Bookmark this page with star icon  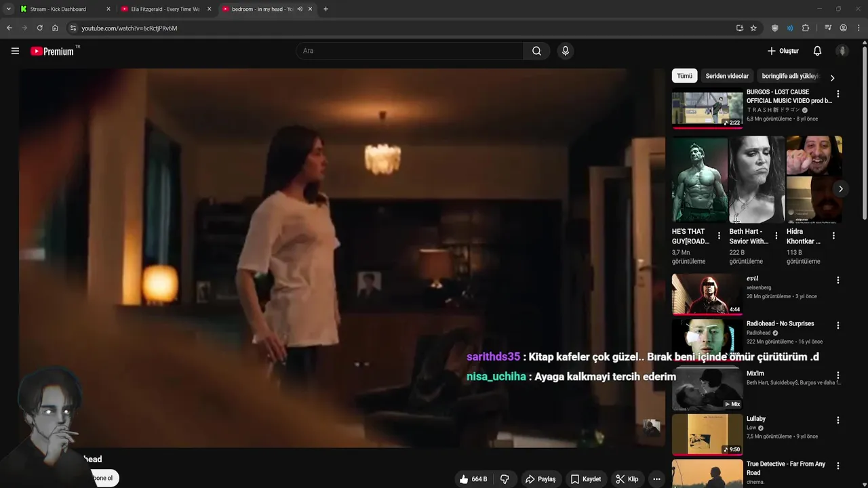point(753,28)
